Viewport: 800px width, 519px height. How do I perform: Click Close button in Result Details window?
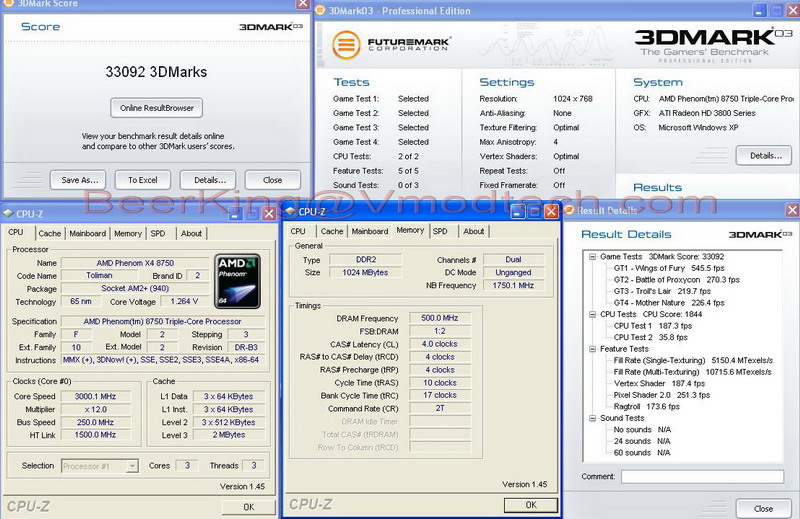[x=763, y=509]
